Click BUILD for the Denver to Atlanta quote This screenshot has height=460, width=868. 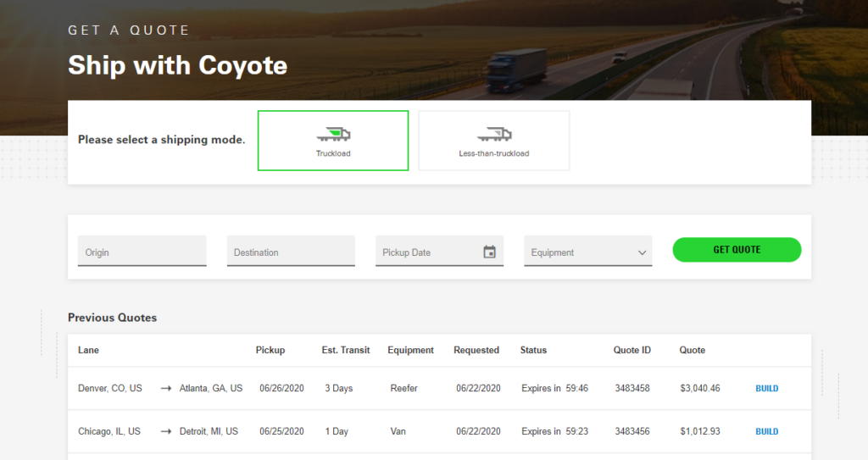(766, 389)
